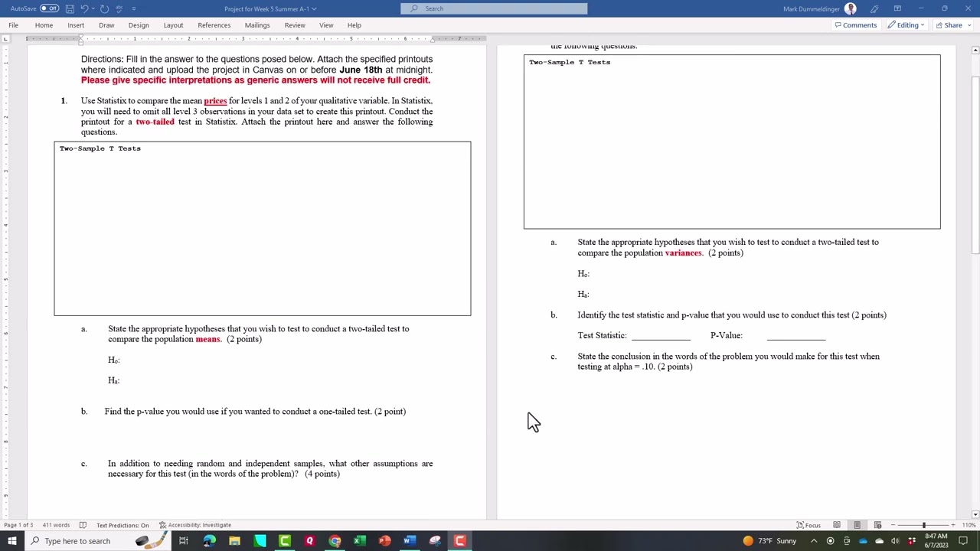Open the notification center icon

coord(963,541)
